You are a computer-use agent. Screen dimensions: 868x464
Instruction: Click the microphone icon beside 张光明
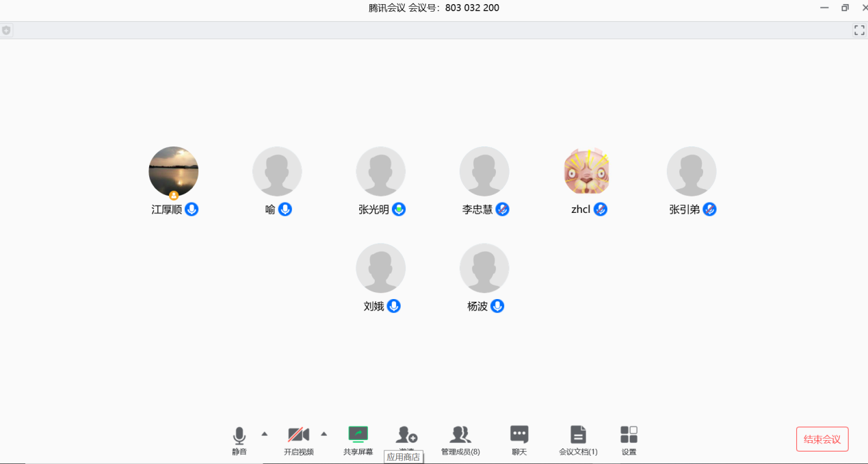coord(399,209)
